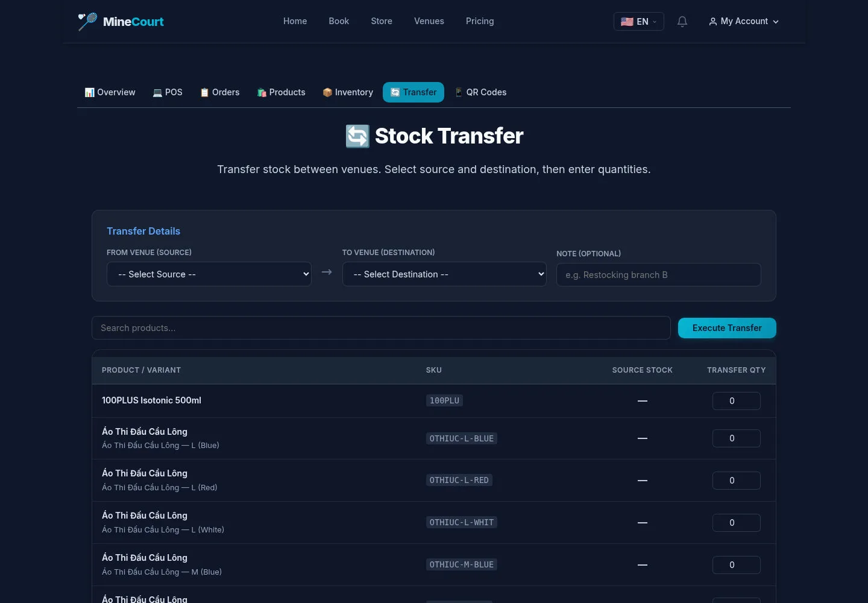Click the SOURCE STOCK column header
This screenshot has width=868, height=603.
click(643, 370)
